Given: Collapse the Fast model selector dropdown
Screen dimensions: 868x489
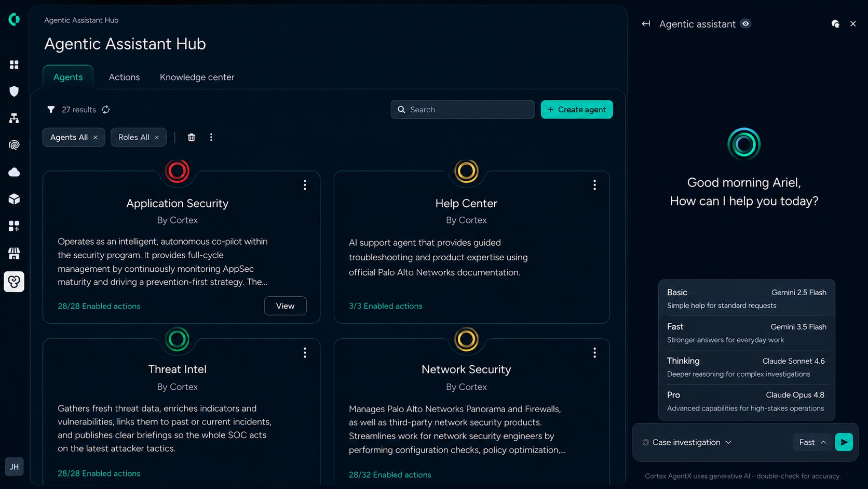Looking at the screenshot, I should (x=812, y=442).
